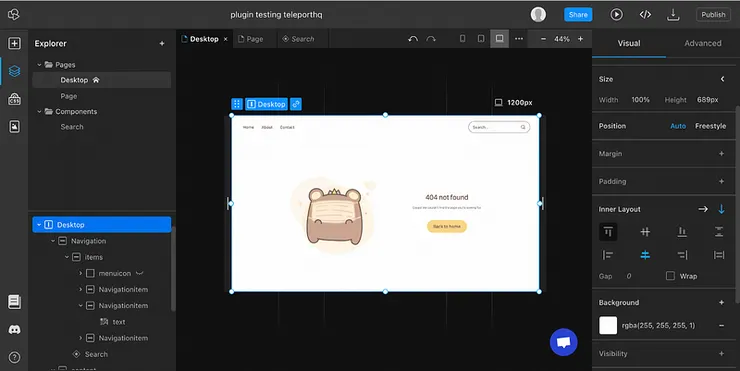The height and width of the screenshot is (371, 740).
Task: Click the drag handle on canvas toolbar
Action: click(x=237, y=104)
